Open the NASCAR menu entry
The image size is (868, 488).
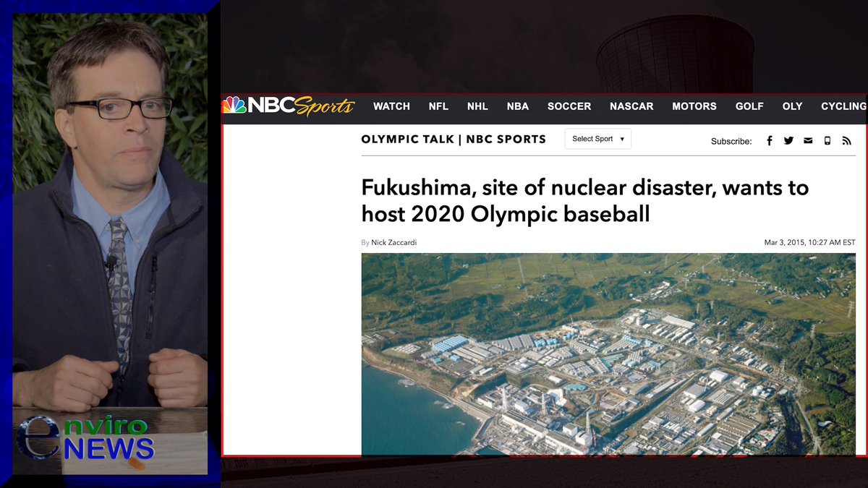click(631, 106)
